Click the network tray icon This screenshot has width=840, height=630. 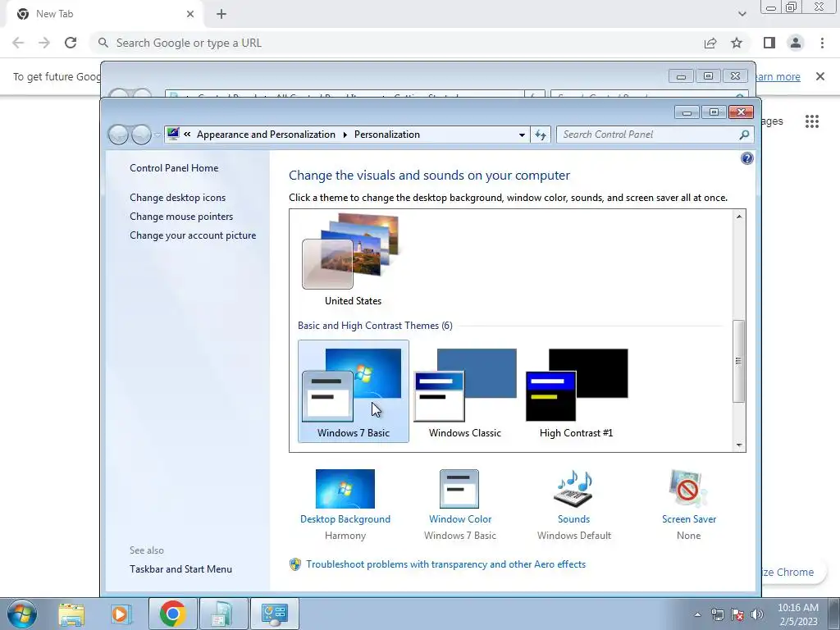(717, 614)
